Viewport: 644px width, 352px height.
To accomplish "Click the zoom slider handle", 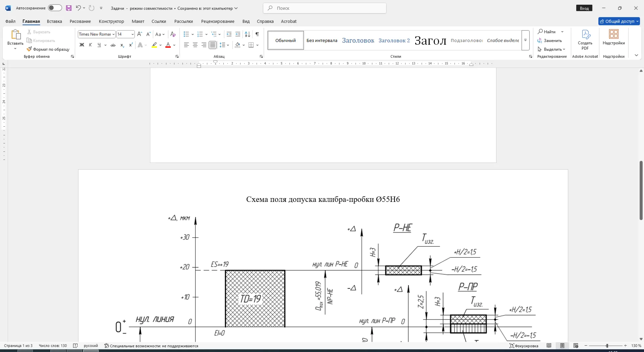I will click(607, 346).
